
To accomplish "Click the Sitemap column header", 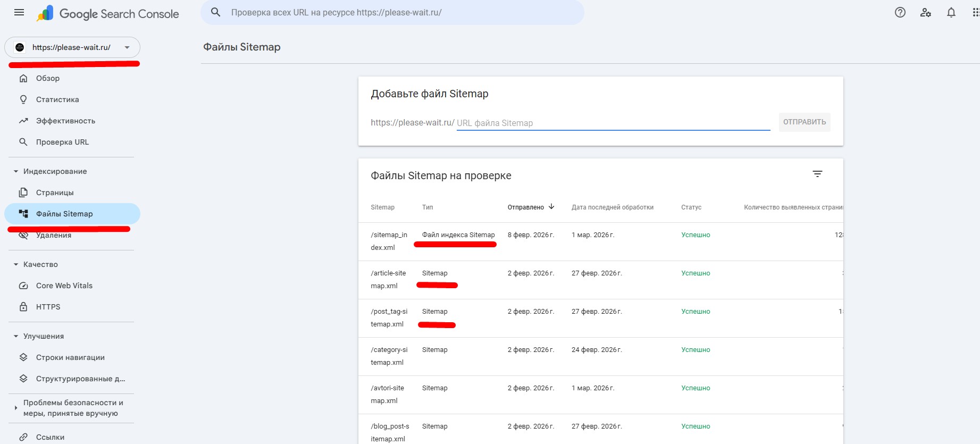I will coord(383,207).
